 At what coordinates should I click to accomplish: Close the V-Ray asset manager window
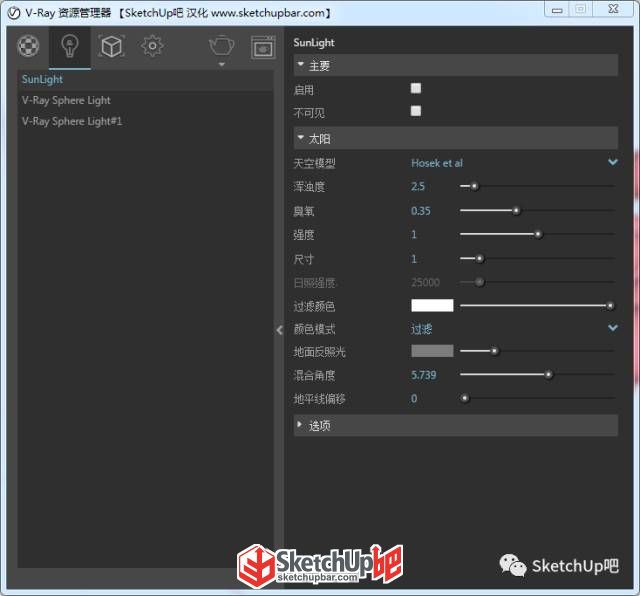613,9
